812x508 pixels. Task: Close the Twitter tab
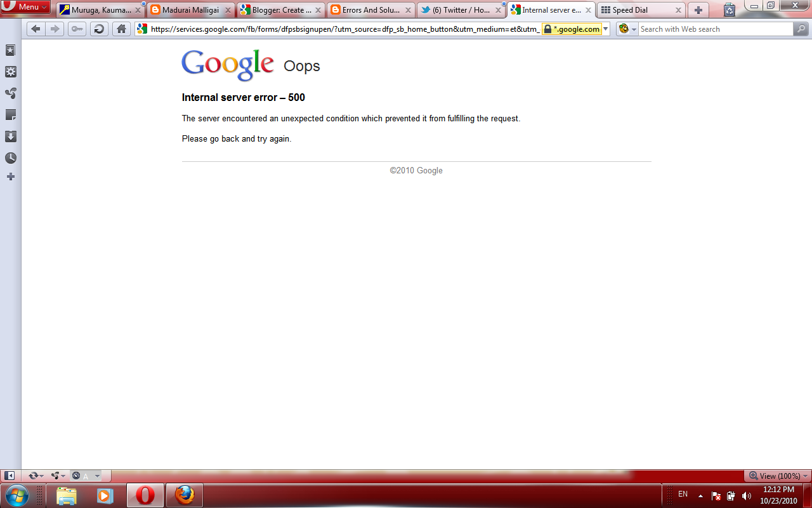coord(498,10)
